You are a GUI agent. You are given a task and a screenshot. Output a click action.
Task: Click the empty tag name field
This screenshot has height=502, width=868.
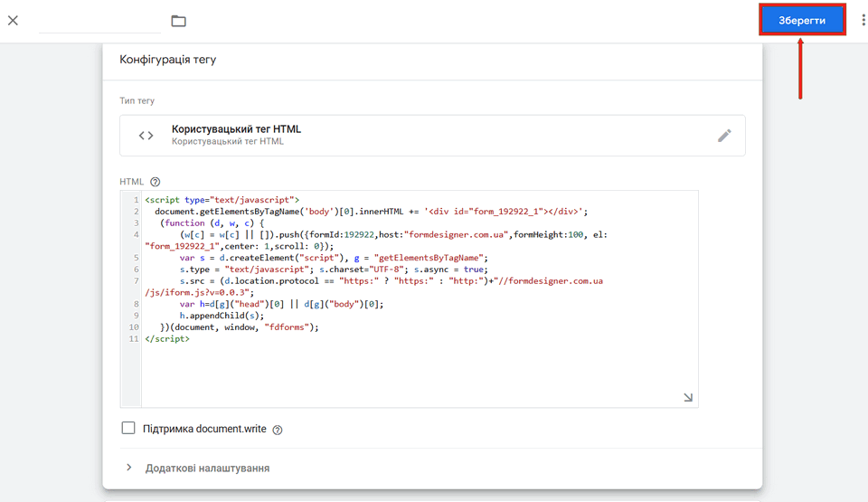coord(100,21)
